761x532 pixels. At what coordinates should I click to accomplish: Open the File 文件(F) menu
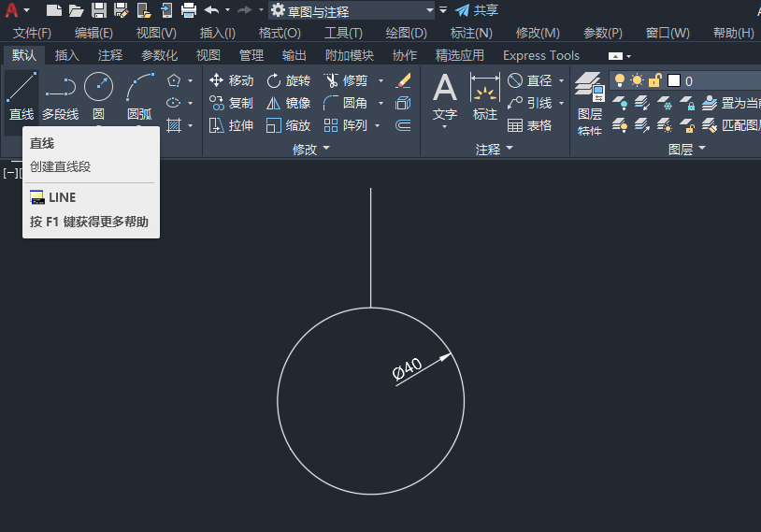[x=32, y=33]
